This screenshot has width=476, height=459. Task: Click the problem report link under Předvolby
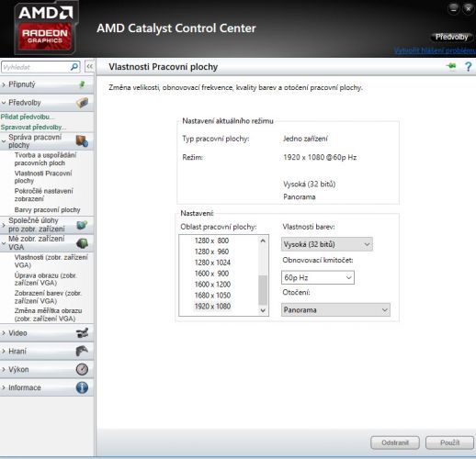point(435,50)
